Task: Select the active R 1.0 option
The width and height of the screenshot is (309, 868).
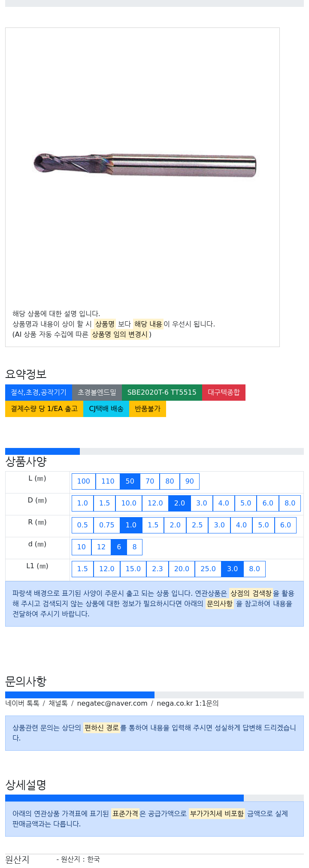Action: coord(131,525)
